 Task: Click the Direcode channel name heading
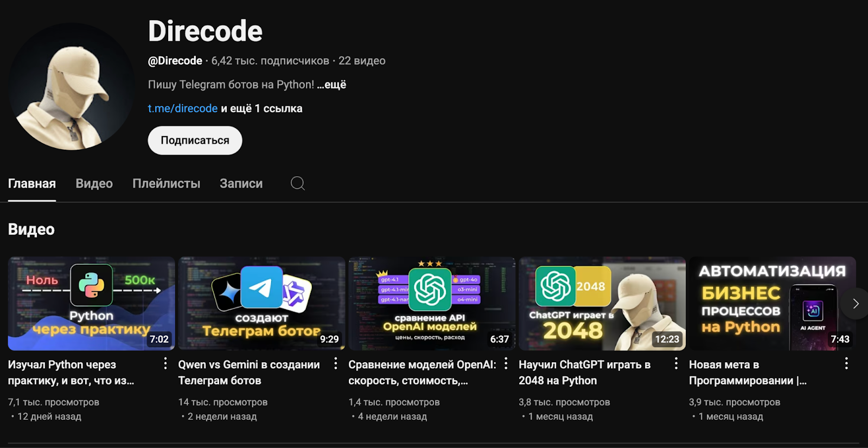pos(205,31)
